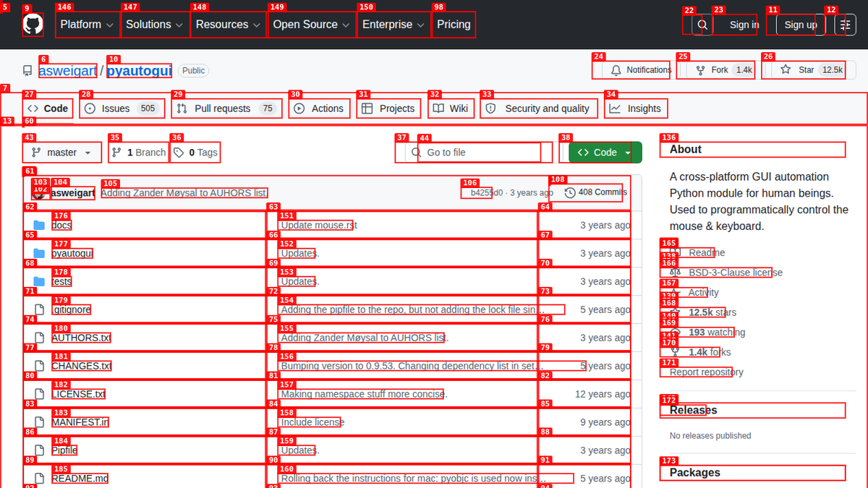Expand the Resources menu
The width and height of the screenshot is (868, 488).
click(x=228, y=25)
